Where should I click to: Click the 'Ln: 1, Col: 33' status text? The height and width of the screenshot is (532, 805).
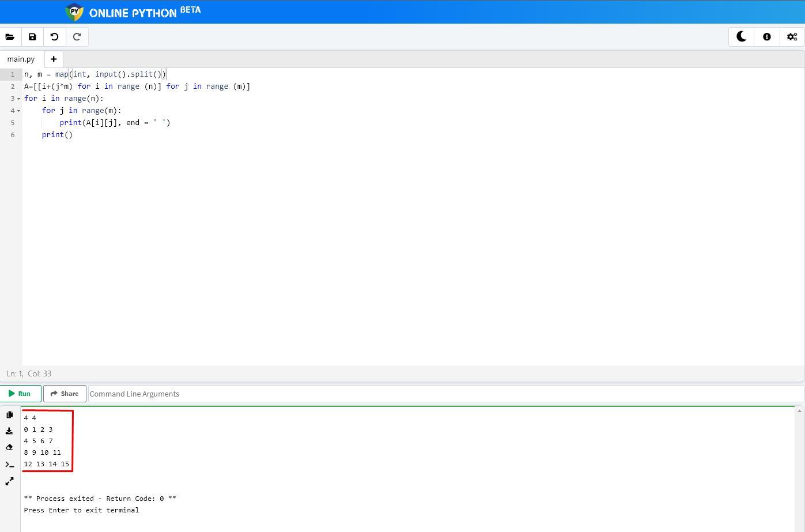click(x=29, y=373)
